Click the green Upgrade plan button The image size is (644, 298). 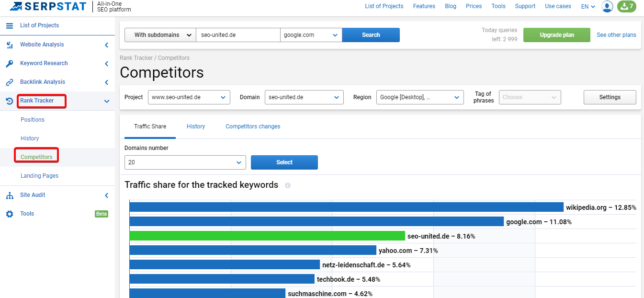557,35
